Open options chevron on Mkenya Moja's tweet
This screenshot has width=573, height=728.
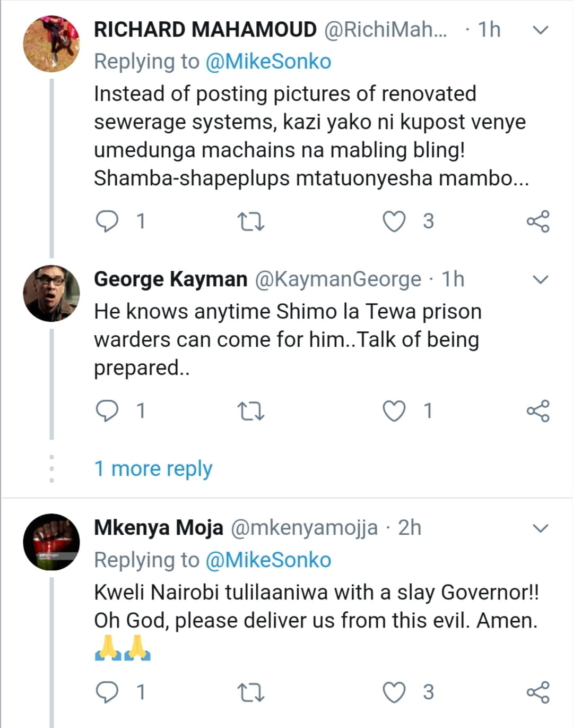pyautogui.click(x=540, y=528)
